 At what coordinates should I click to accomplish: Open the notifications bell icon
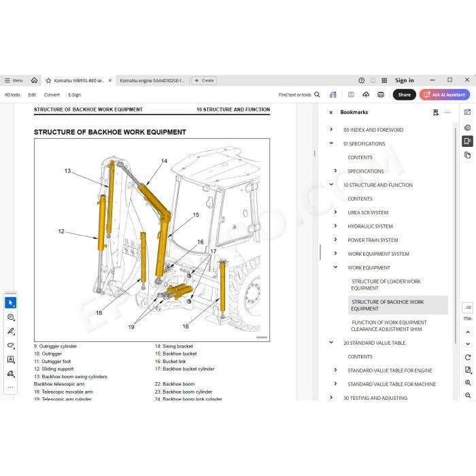click(x=373, y=80)
